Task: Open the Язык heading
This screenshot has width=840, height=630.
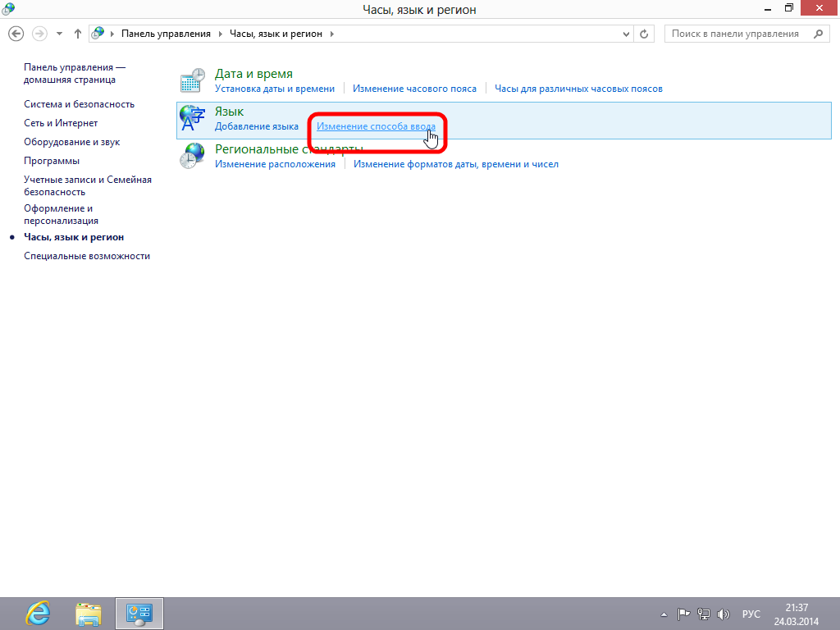Action: coord(230,112)
